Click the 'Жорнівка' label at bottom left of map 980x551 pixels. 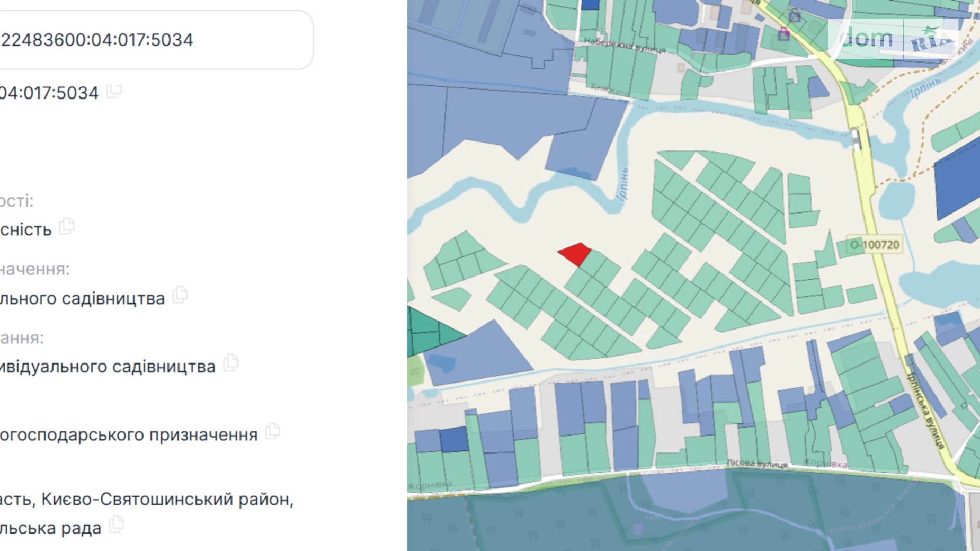430,484
